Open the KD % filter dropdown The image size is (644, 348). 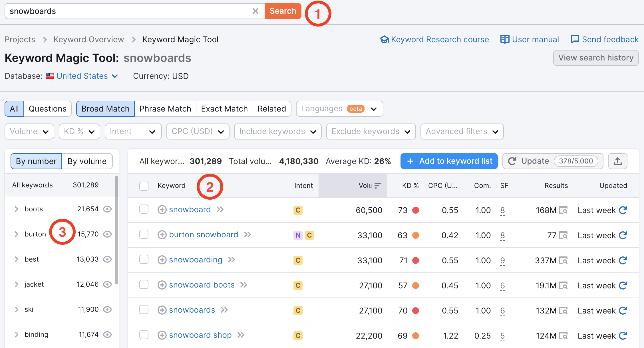(x=79, y=131)
